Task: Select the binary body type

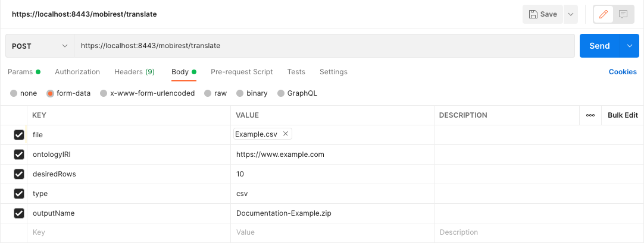Action: [x=252, y=93]
